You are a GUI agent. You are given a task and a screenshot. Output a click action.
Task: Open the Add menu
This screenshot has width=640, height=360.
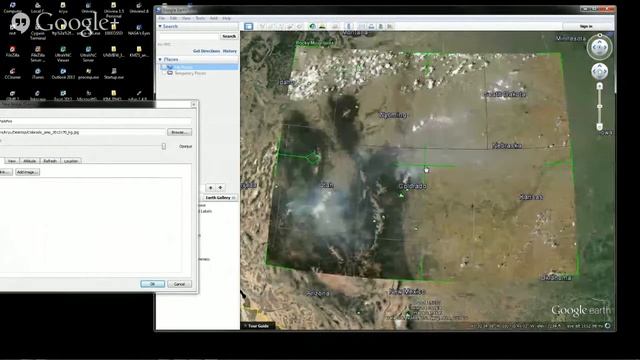213,18
